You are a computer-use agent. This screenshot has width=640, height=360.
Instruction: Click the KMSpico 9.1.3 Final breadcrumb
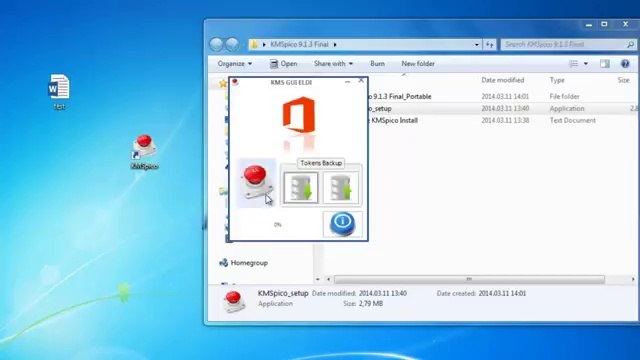(x=299, y=44)
